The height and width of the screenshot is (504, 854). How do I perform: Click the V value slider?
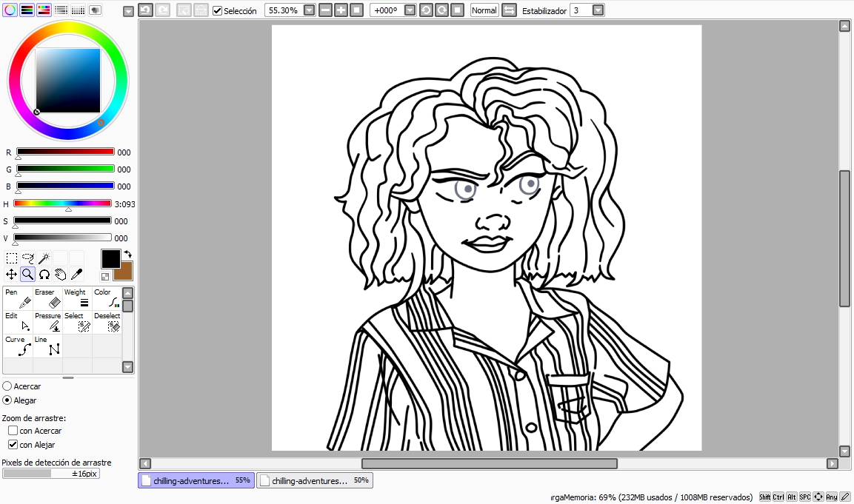(x=63, y=238)
